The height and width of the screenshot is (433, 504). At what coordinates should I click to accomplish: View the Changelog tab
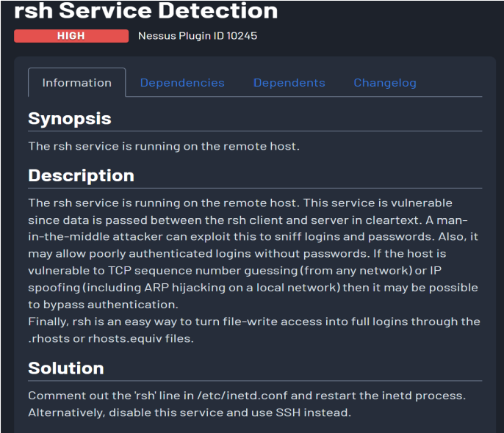[384, 83]
